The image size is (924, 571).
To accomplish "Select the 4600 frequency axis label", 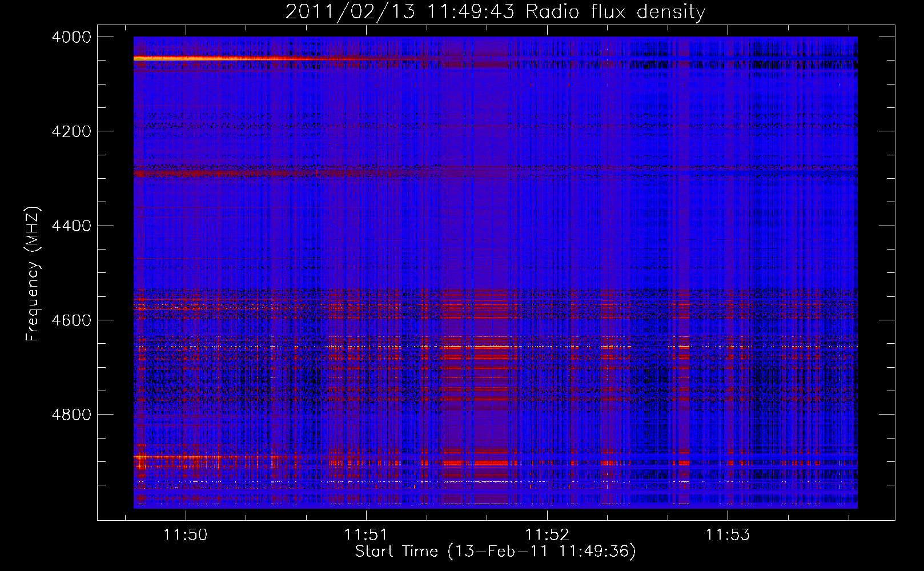I will pos(71,320).
